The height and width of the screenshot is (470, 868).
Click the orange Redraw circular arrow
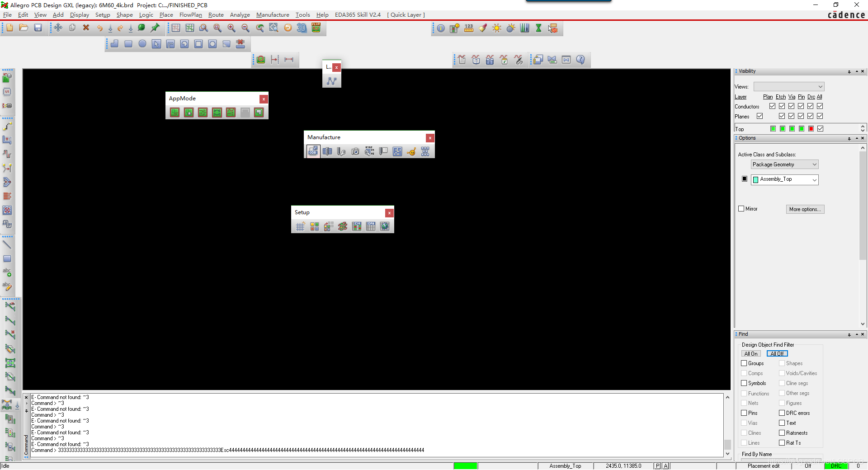point(288,28)
